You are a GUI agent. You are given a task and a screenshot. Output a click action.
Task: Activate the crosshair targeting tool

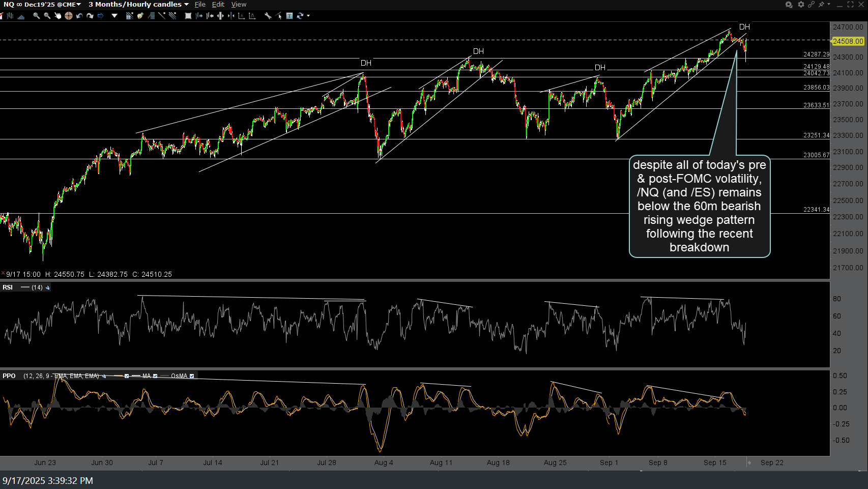(x=68, y=16)
